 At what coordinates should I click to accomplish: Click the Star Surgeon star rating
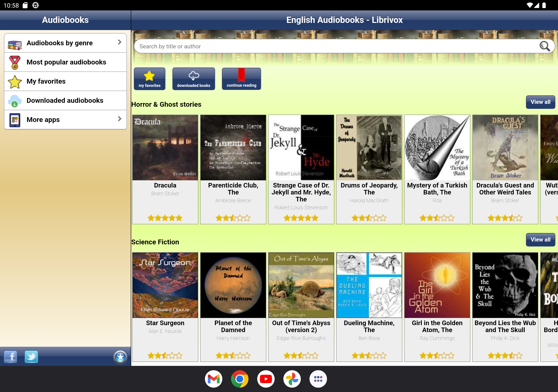[165, 356]
